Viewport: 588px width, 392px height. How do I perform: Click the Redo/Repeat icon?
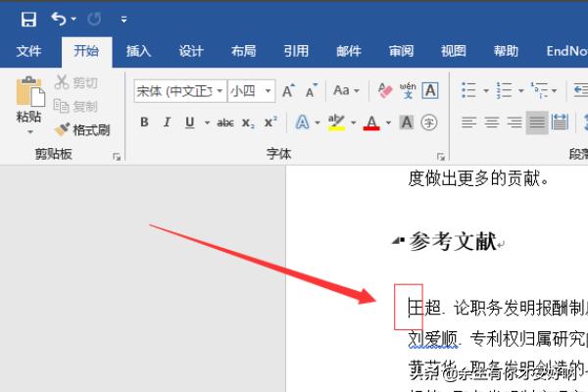(x=94, y=19)
